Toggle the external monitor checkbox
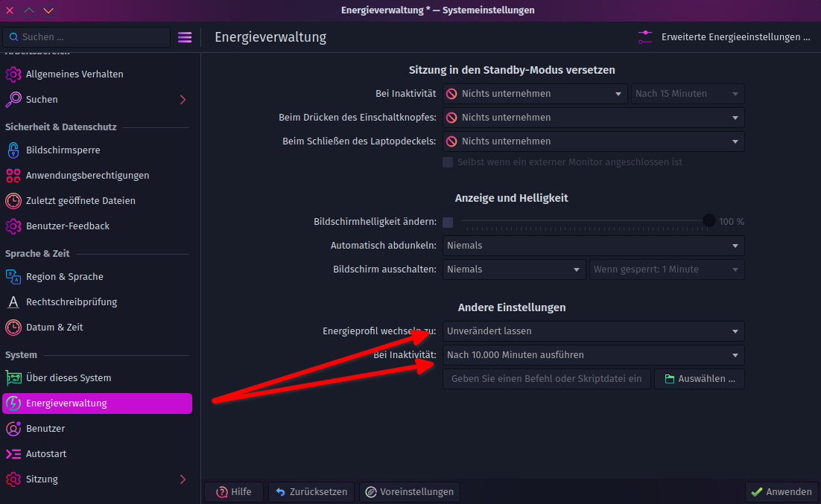 pos(448,162)
